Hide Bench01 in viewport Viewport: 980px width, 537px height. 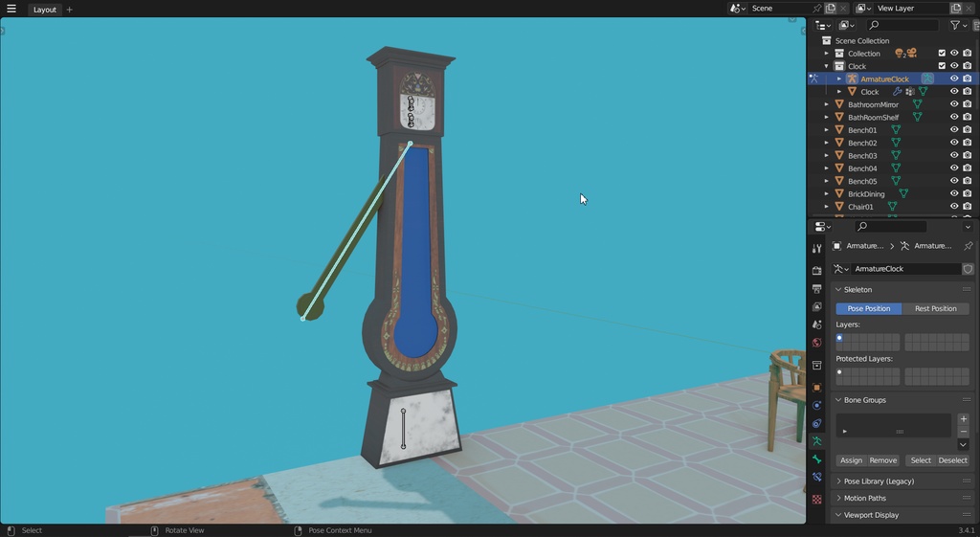click(x=954, y=130)
